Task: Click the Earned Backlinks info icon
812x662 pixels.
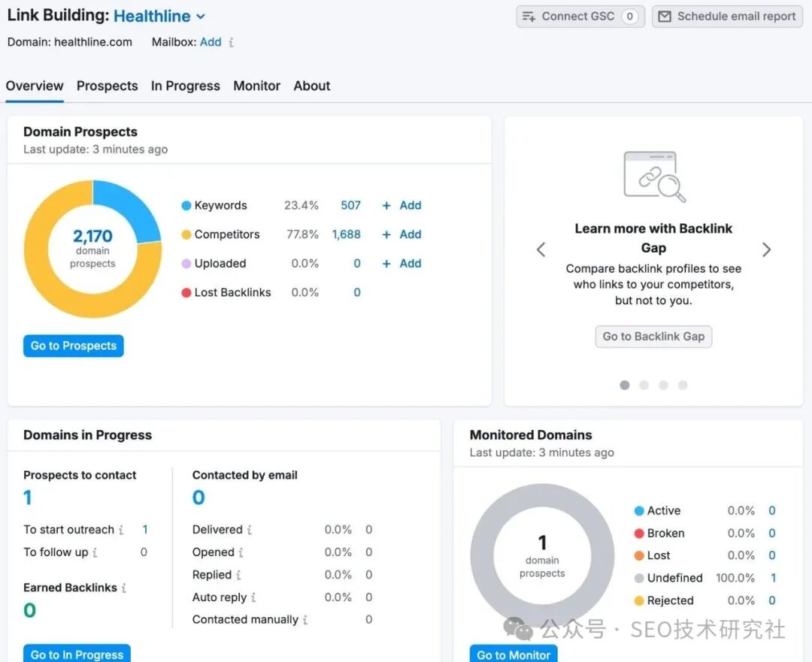Action: click(x=124, y=588)
